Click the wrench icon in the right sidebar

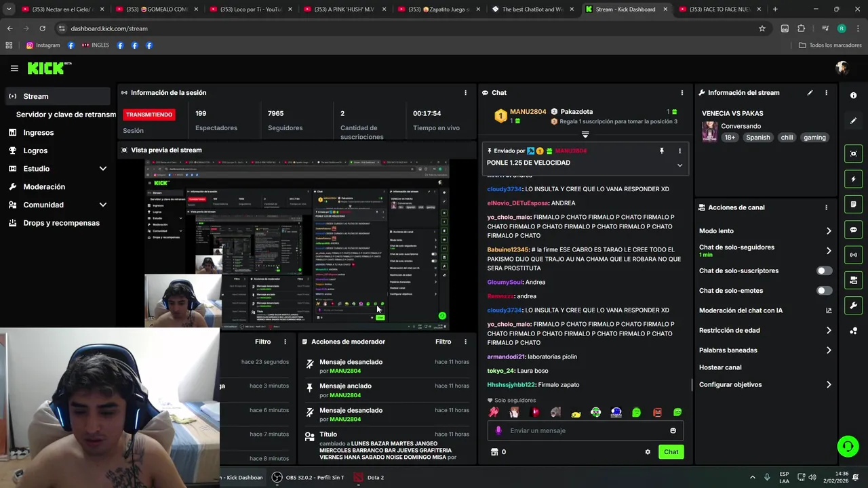854,305
